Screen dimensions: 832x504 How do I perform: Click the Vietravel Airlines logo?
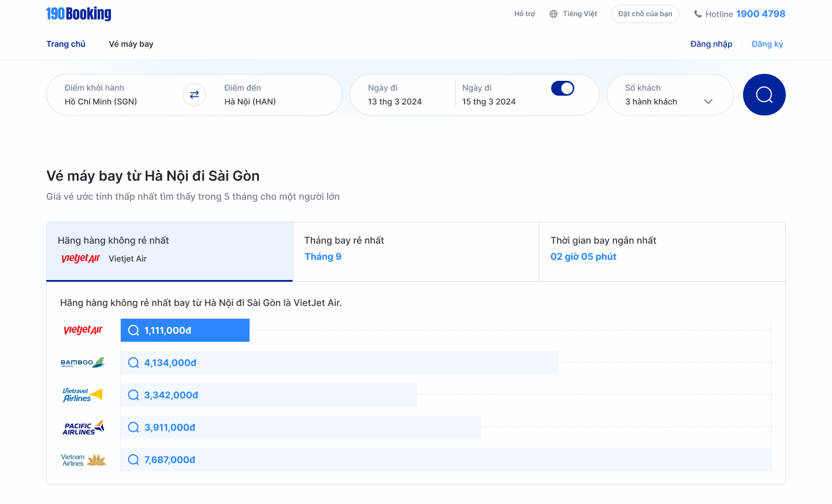coord(83,395)
